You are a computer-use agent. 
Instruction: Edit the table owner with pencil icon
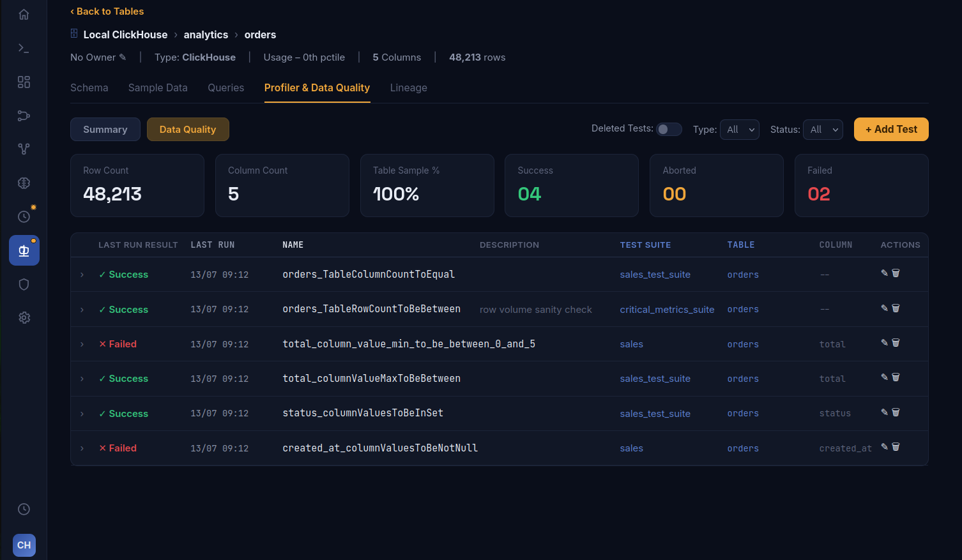(x=123, y=57)
